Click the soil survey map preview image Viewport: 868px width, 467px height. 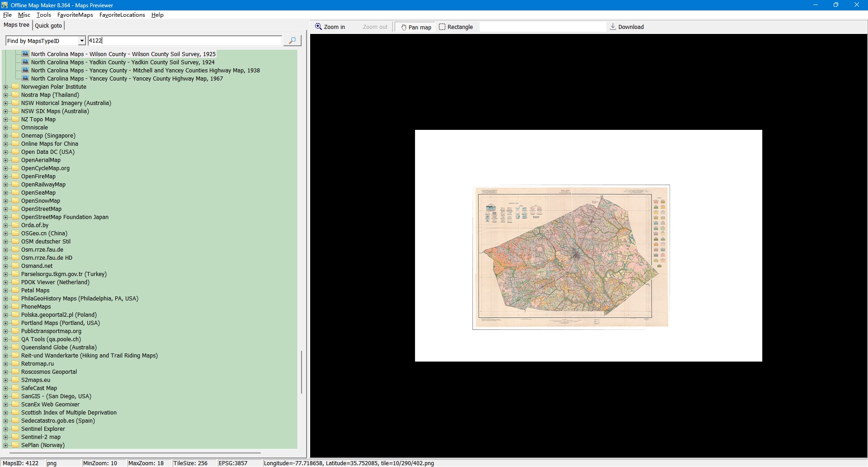571,257
